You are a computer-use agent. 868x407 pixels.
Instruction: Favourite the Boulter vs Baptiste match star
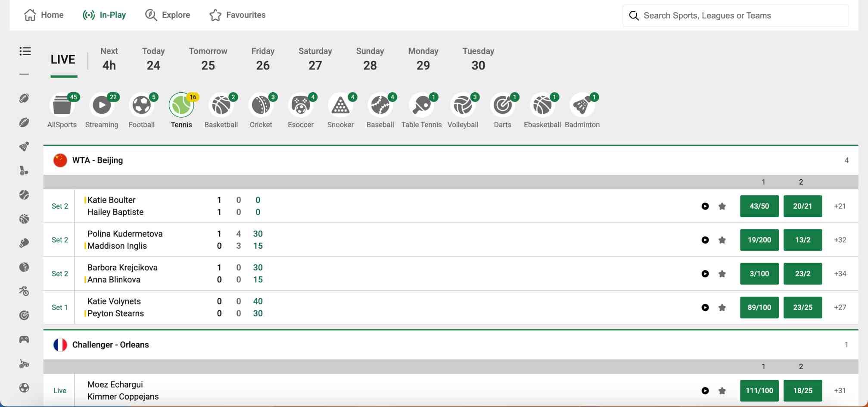722,207
